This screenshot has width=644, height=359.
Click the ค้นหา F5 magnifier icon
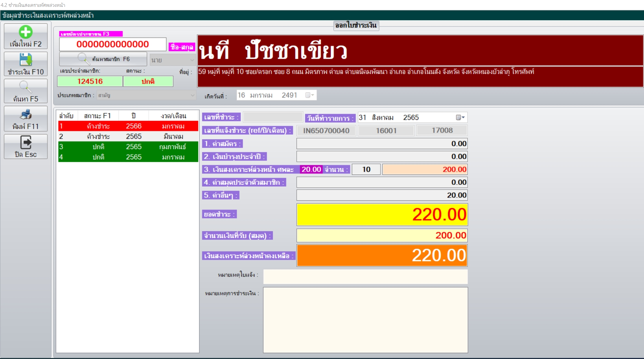click(25, 87)
